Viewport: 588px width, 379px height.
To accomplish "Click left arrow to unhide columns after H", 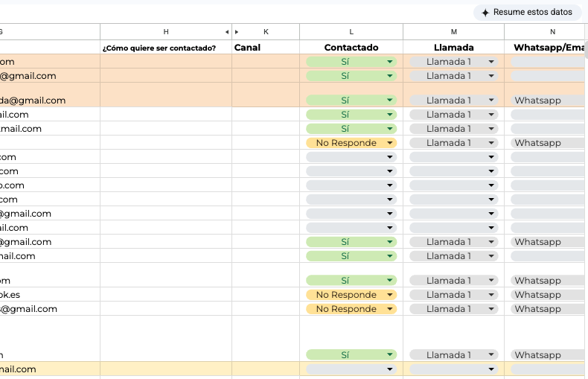I will click(x=227, y=32).
